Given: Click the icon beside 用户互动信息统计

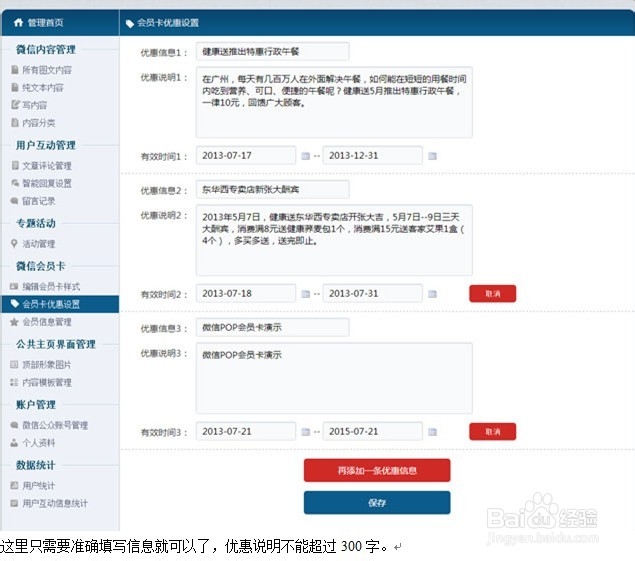Looking at the screenshot, I should [x=14, y=503].
